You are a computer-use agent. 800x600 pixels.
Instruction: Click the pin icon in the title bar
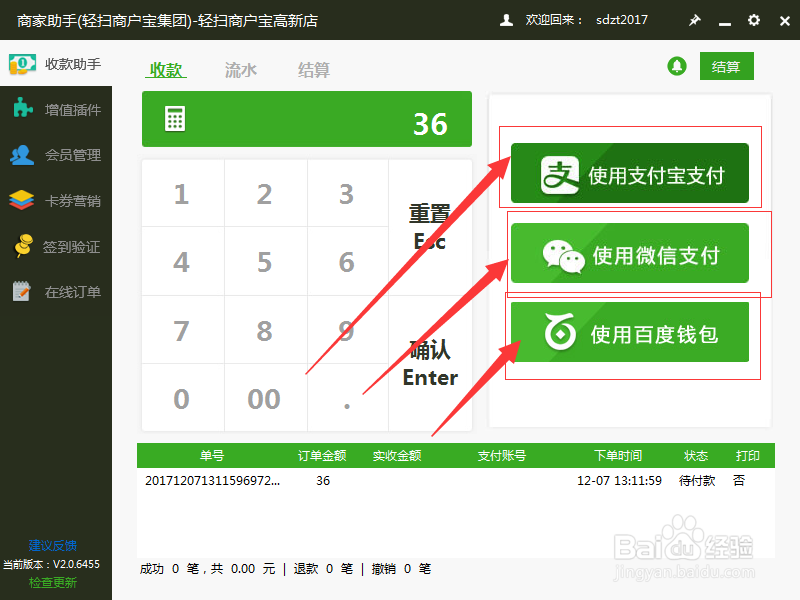[694, 20]
